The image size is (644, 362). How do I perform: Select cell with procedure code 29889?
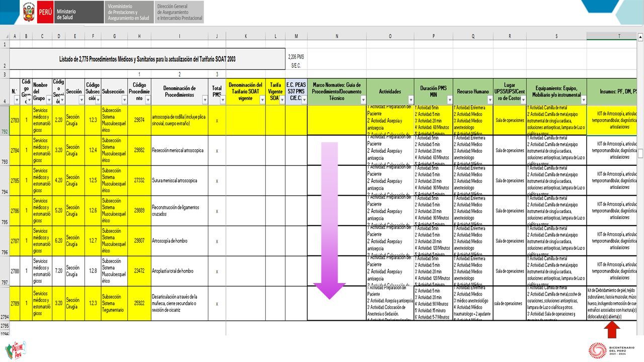click(139, 211)
